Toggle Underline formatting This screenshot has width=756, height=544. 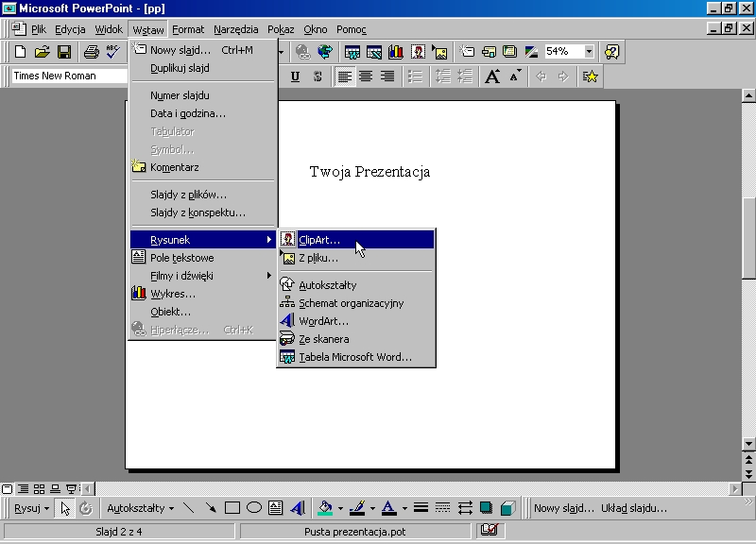point(295,76)
